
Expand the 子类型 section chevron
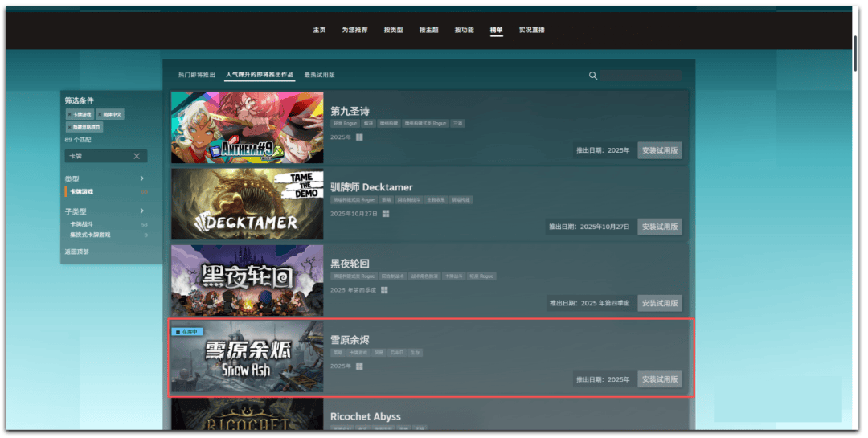[141, 211]
